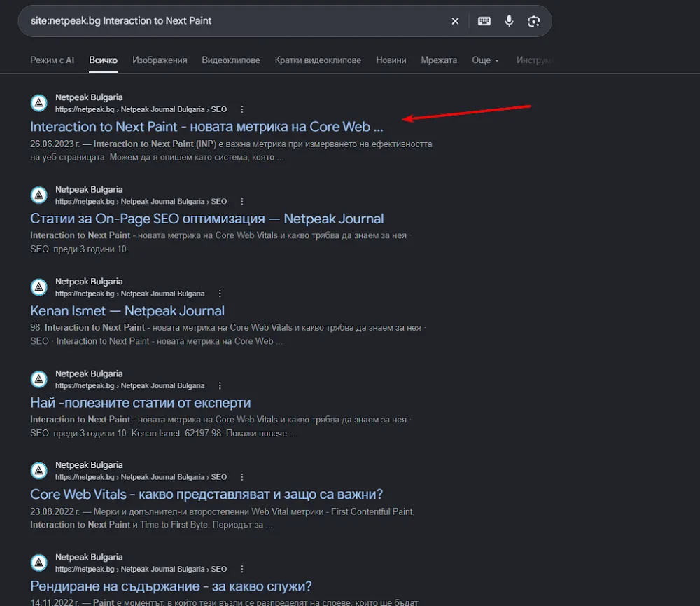
Task: Open three-dot menu for Рендиране на съдържание result
Action: [242, 570]
